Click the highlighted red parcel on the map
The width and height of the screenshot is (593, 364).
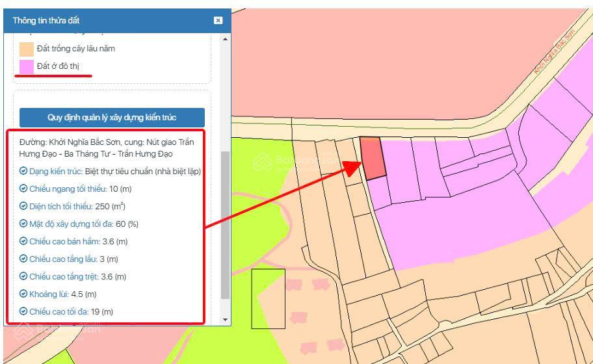click(x=373, y=158)
